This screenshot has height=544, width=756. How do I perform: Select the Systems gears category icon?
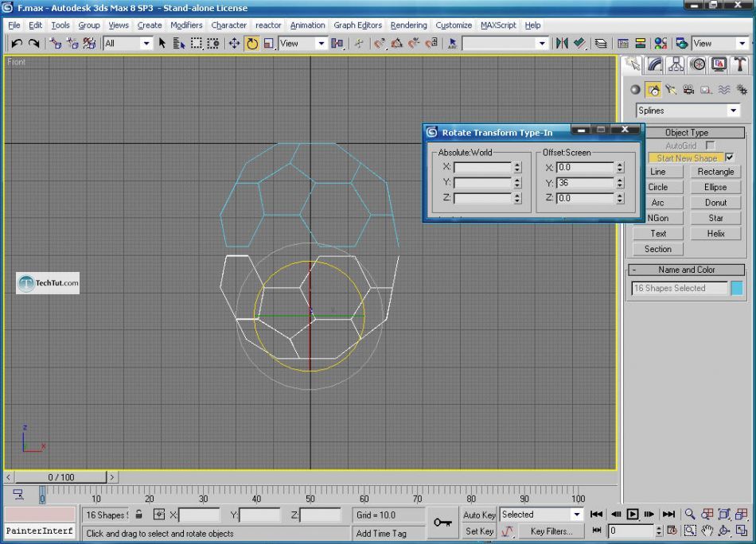point(742,90)
